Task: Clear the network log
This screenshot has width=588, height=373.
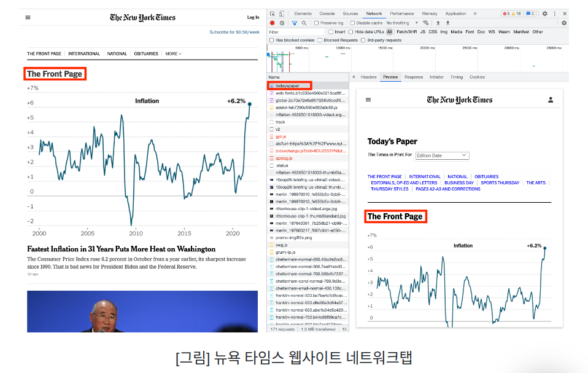Action: point(282,23)
